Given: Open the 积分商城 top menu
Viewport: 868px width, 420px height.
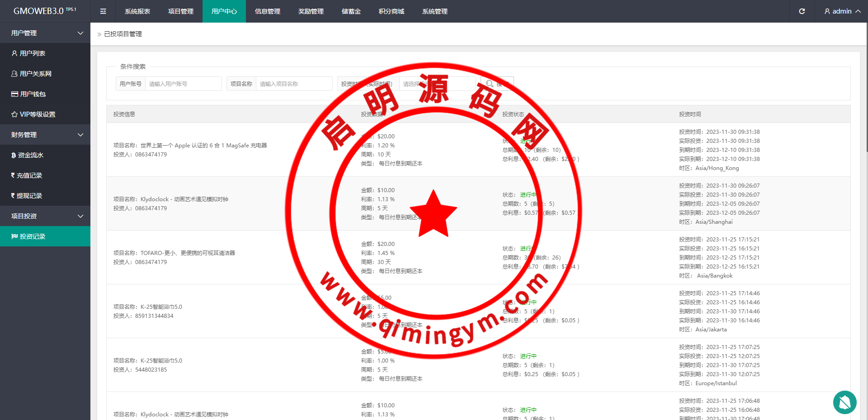Looking at the screenshot, I should pos(392,11).
